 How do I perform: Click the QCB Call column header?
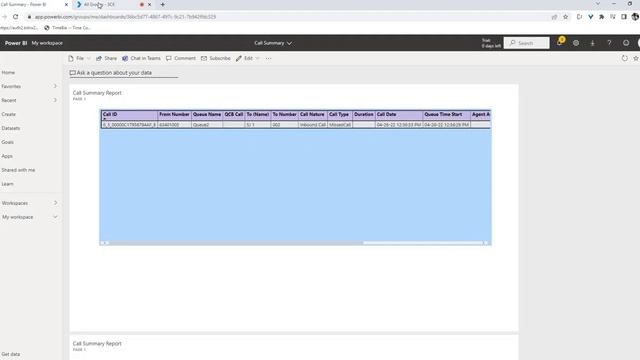pyautogui.click(x=234, y=115)
